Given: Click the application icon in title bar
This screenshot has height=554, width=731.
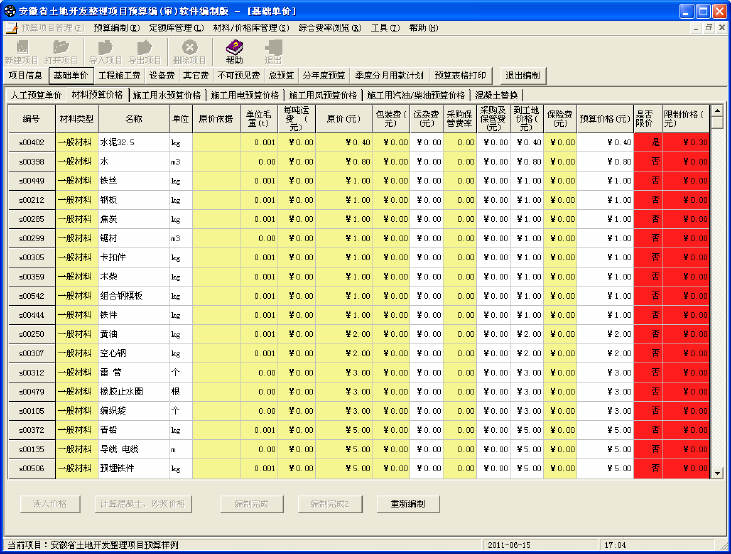Looking at the screenshot, I should 9,11.
